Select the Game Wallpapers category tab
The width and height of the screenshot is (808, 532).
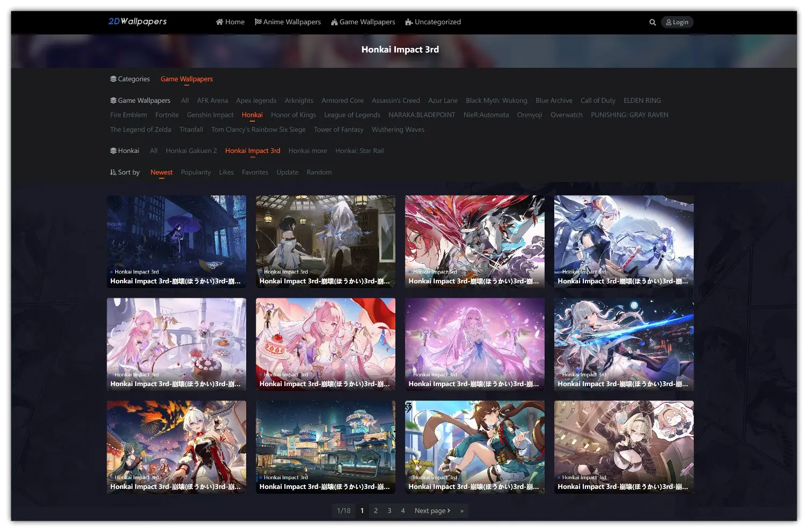(186, 79)
